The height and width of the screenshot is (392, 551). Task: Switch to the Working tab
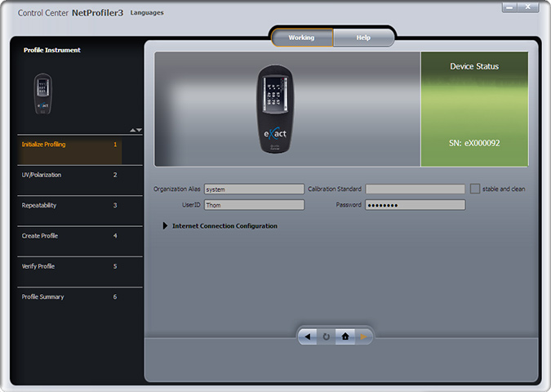coord(302,38)
